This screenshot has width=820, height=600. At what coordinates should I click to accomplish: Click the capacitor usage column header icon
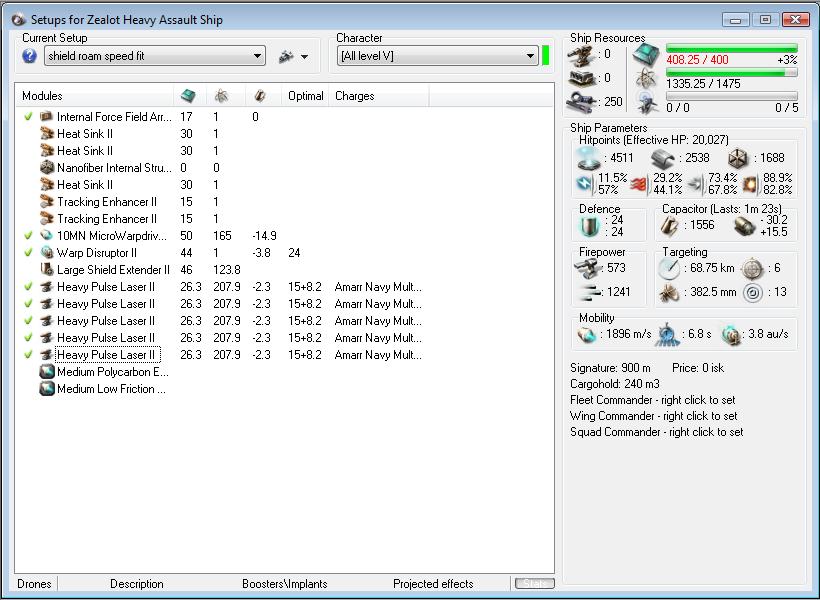(x=259, y=96)
